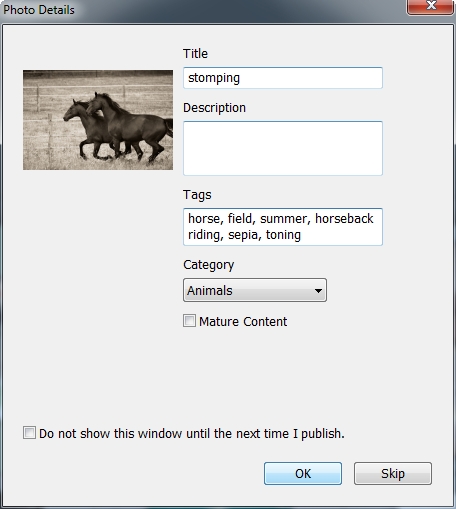Click the sepia horses photo thumbnail
456x509 pixels.
pos(98,120)
